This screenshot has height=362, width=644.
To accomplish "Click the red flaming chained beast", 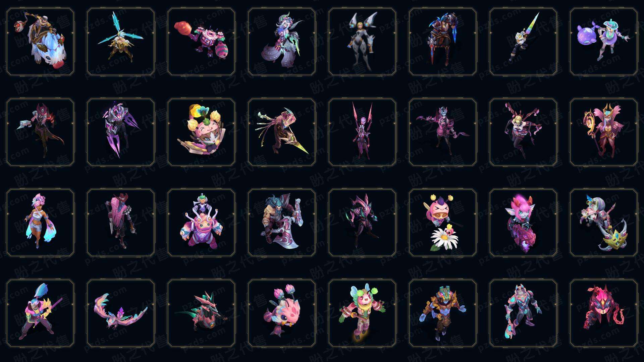I will click(x=604, y=313).
